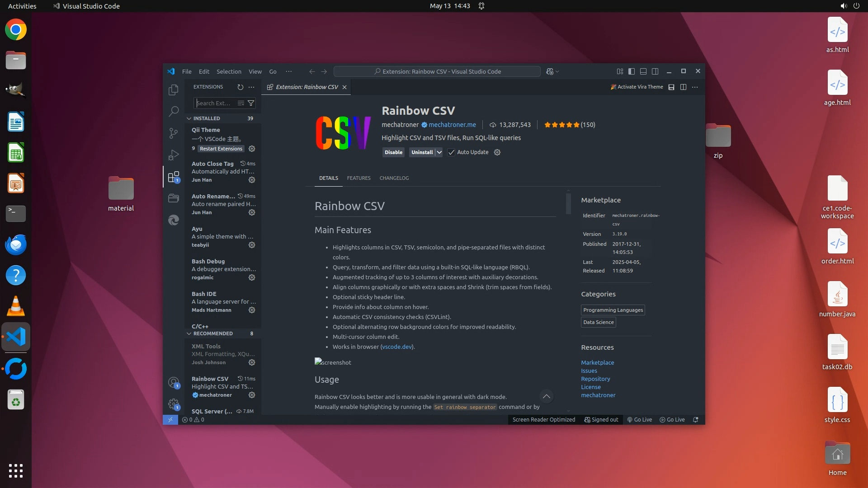Toggle the Auto Update checkbox

click(x=451, y=152)
